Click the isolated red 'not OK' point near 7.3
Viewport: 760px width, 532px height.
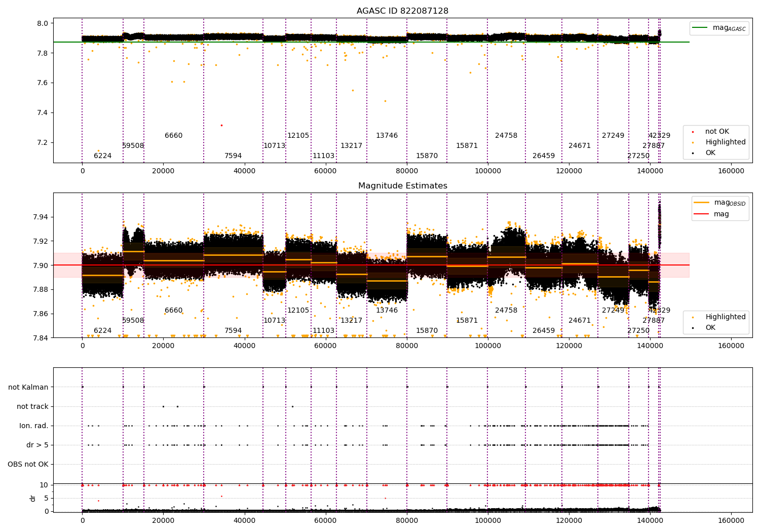(221, 125)
